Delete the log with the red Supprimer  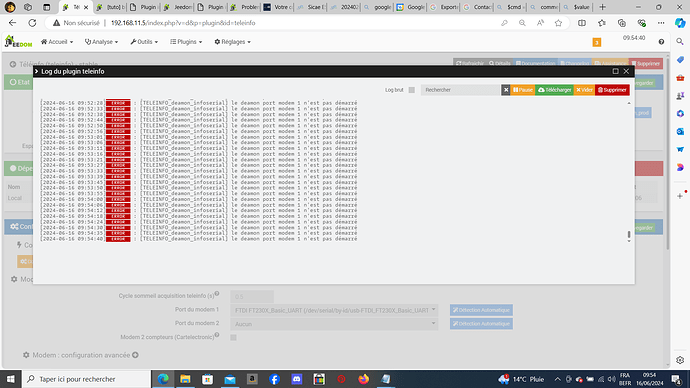612,90
